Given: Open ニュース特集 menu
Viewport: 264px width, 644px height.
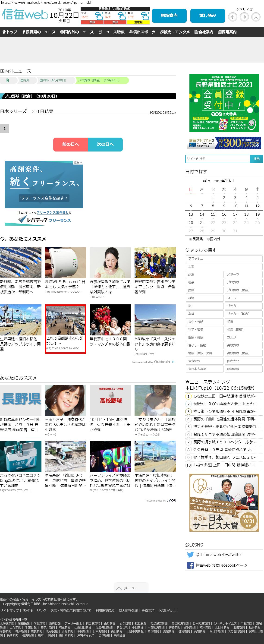Looking at the screenshot, I should pyautogui.click(x=111, y=32).
